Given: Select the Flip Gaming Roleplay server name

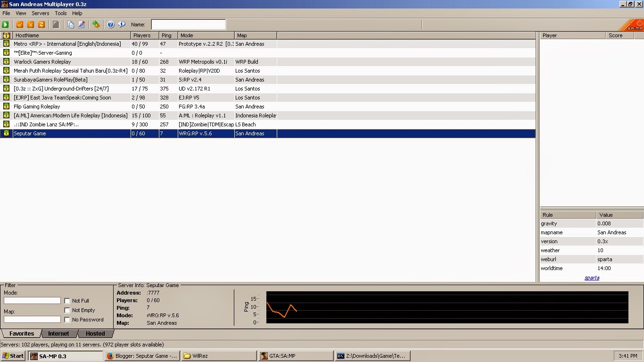Looking at the screenshot, I should click(37, 107).
